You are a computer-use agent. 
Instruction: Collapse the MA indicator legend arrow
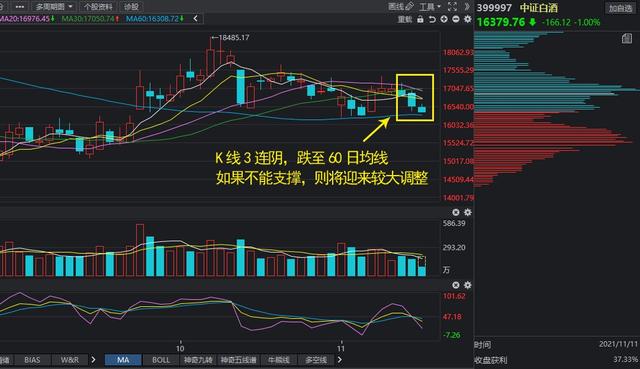point(196,18)
